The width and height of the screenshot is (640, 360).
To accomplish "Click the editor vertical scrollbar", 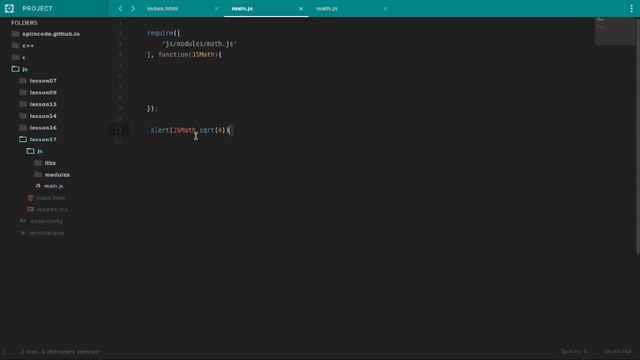I will (638, 135).
